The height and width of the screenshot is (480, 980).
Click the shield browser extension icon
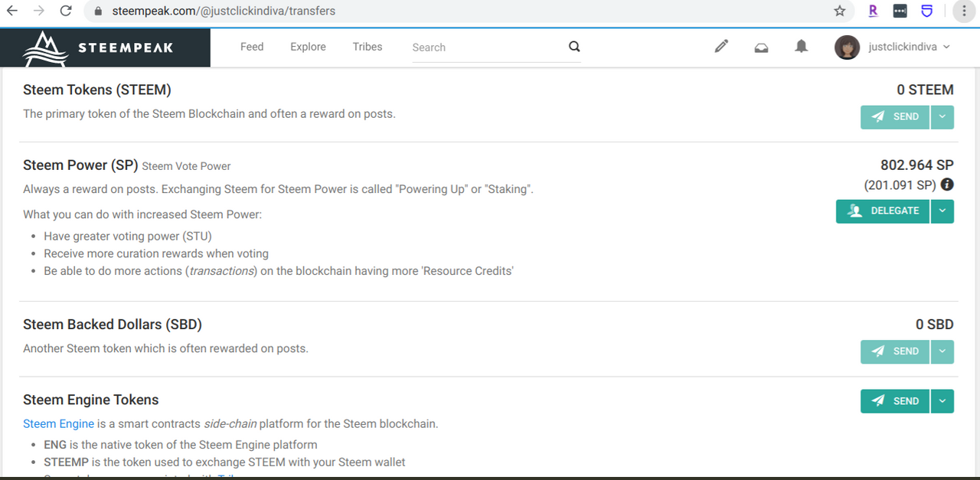coord(926,11)
